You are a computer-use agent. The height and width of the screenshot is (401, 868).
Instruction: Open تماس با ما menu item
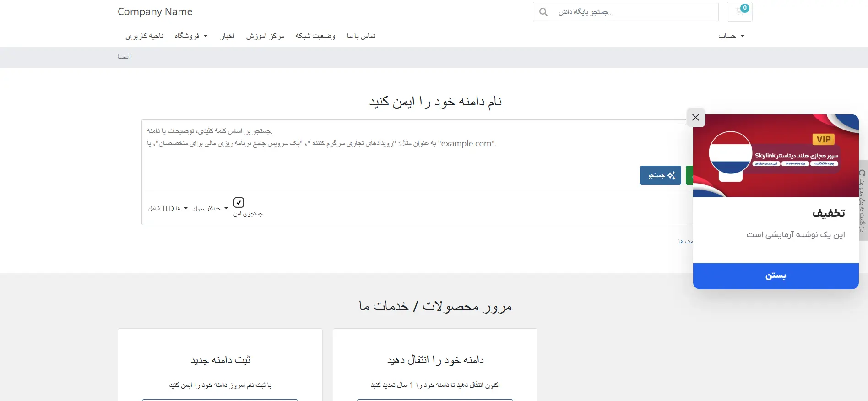[361, 36]
